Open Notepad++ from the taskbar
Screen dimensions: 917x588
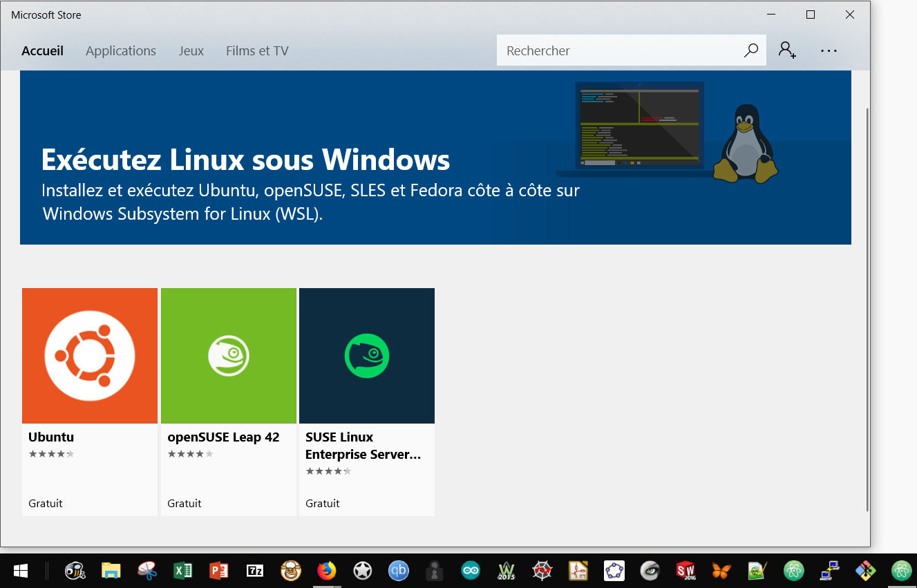[758, 571]
